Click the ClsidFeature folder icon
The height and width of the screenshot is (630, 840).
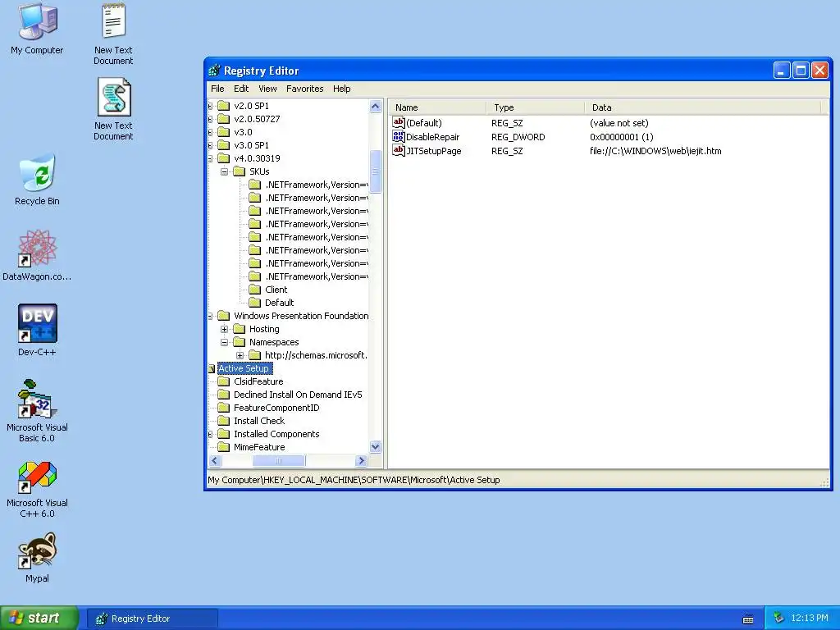(x=224, y=381)
